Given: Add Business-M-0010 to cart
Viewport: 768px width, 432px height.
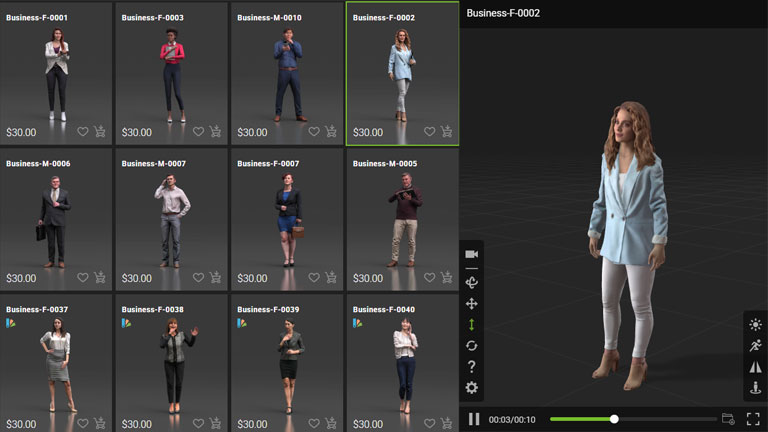Looking at the screenshot, I should 331,132.
